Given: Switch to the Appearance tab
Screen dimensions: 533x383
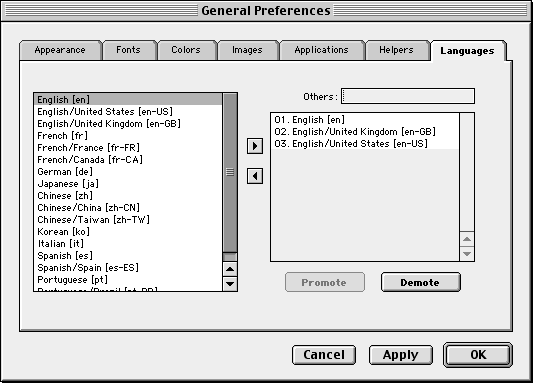Looking at the screenshot, I should 60,50.
